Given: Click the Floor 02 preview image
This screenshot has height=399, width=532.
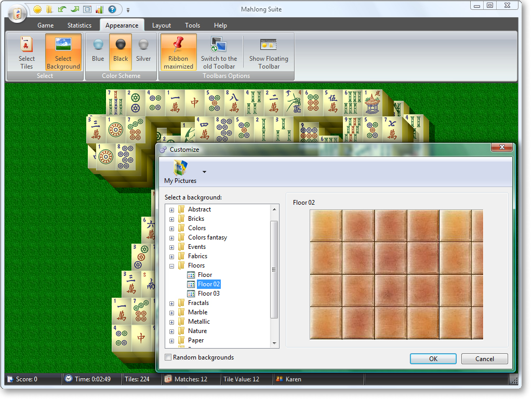Looking at the screenshot, I should click(x=396, y=274).
